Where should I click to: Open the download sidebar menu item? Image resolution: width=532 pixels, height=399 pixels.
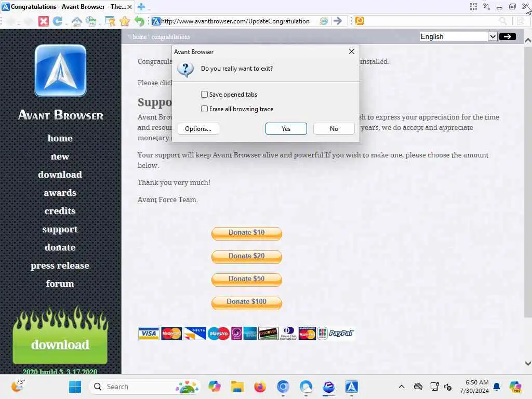pos(60,175)
